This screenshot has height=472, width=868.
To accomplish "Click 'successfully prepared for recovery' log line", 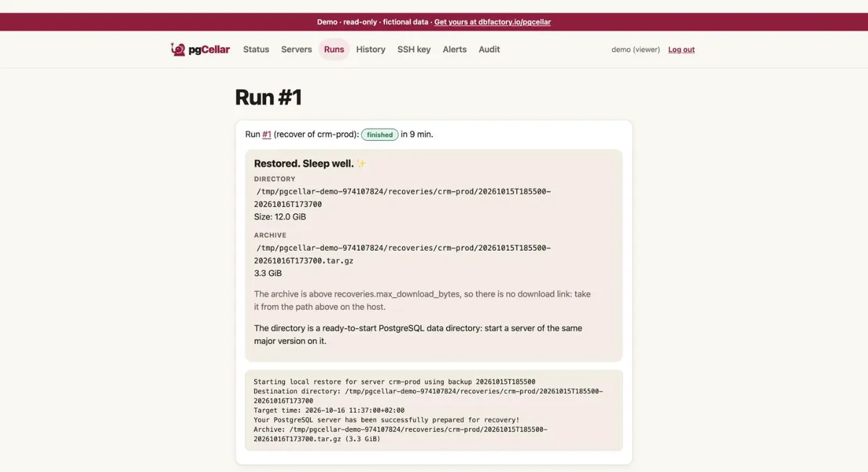I will click(x=386, y=419).
